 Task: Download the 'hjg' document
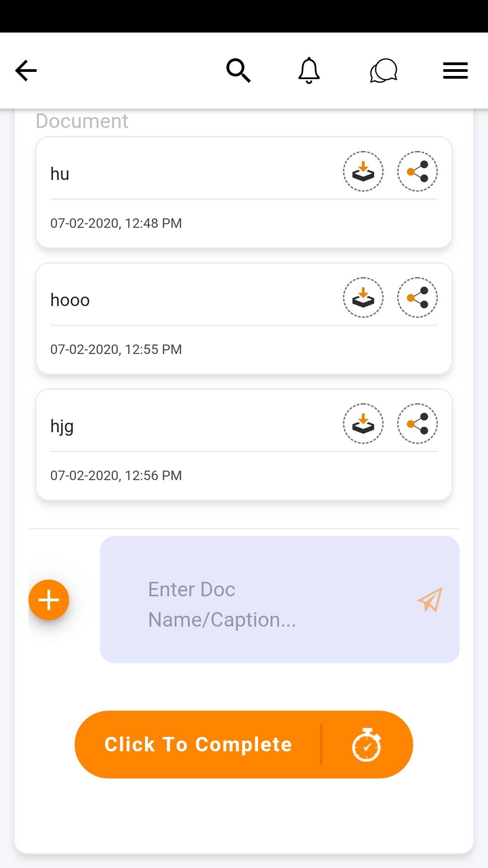click(x=363, y=424)
